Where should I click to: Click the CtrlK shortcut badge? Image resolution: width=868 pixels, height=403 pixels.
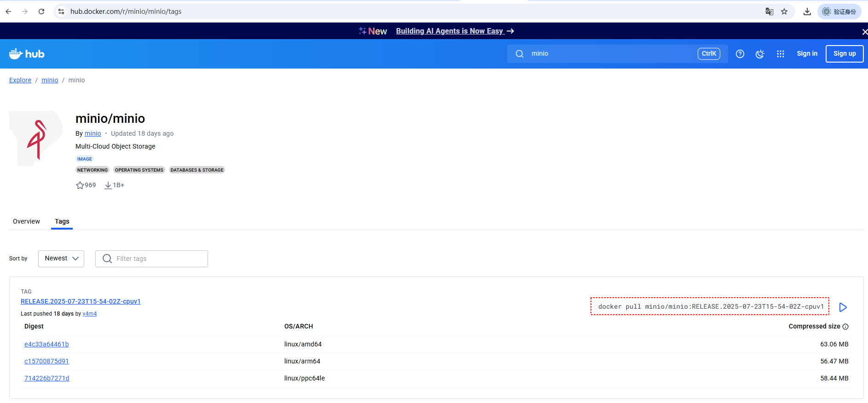pyautogui.click(x=709, y=54)
